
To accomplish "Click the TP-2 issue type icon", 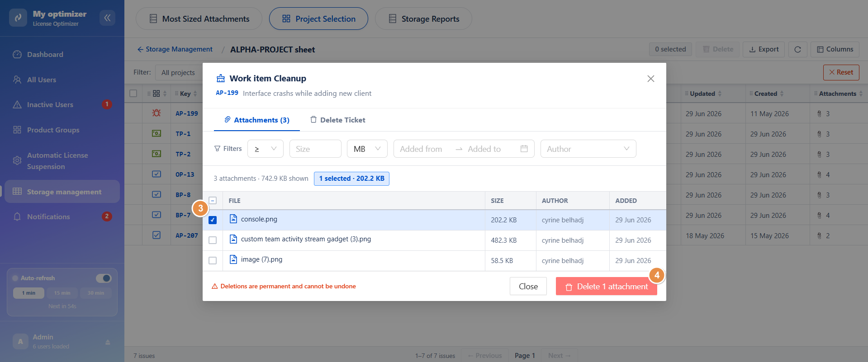I will pyautogui.click(x=157, y=154).
